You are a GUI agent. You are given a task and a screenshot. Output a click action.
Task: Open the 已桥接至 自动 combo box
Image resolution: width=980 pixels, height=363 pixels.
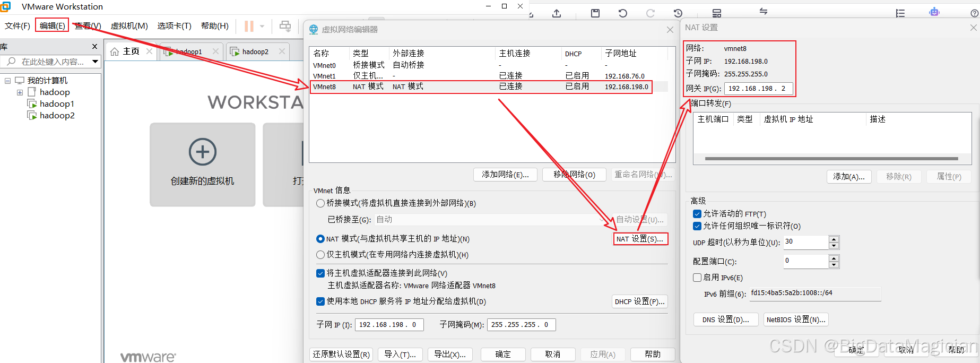(x=492, y=219)
